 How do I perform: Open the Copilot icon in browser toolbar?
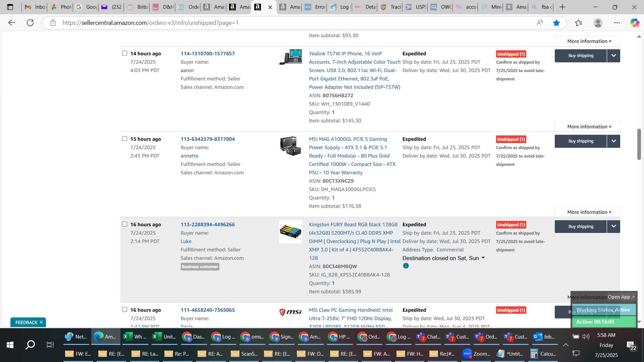pyautogui.click(x=635, y=23)
